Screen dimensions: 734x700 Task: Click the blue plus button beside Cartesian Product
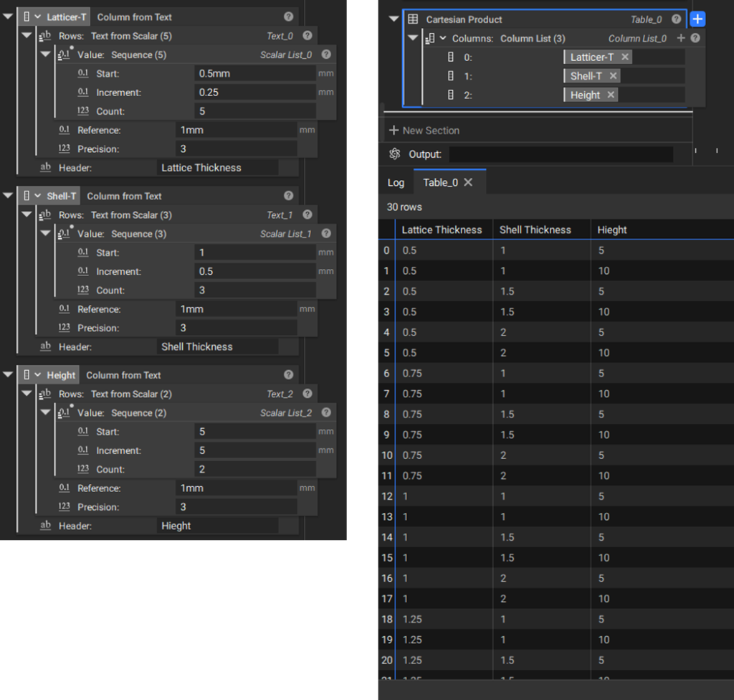point(697,19)
